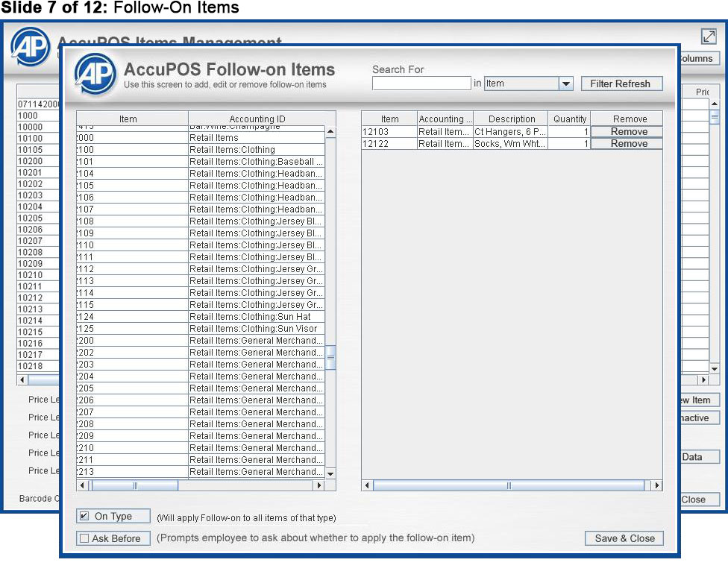Click the Description column header
This screenshot has width=728, height=583.
(x=511, y=119)
